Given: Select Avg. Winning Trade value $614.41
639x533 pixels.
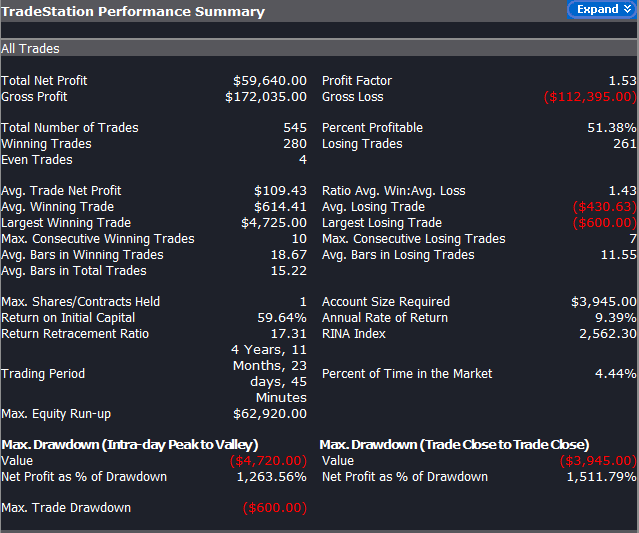Looking at the screenshot, I should point(280,207).
